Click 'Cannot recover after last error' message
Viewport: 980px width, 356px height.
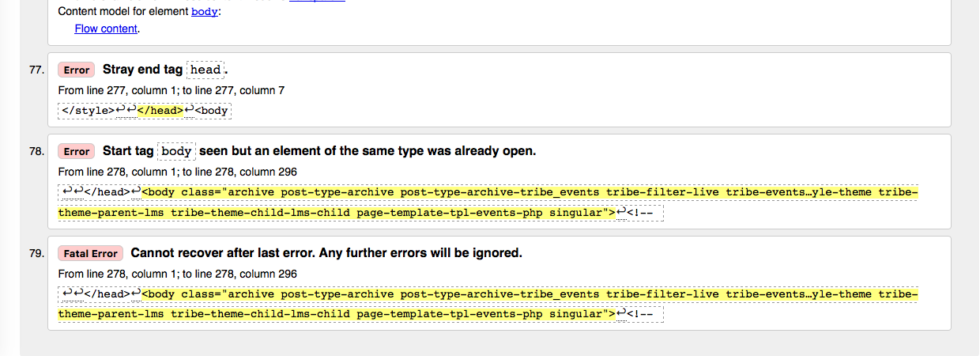tap(326, 254)
